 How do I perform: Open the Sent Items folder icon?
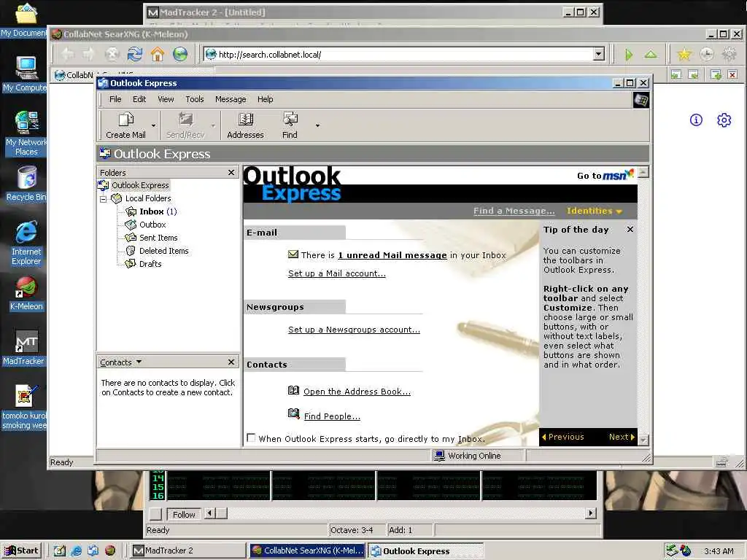point(131,238)
